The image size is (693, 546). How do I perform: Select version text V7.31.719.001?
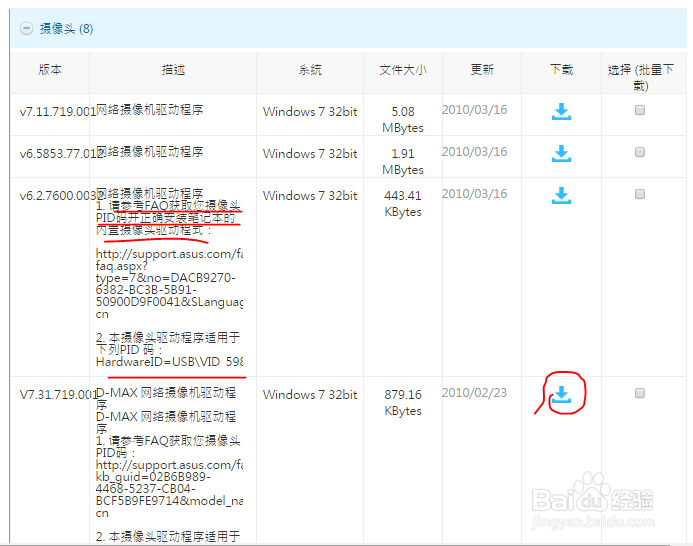click(x=57, y=394)
